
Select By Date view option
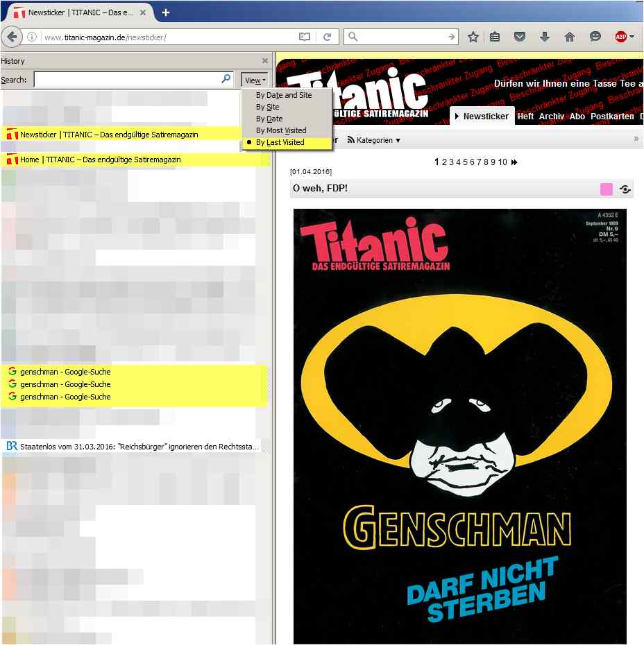point(269,119)
